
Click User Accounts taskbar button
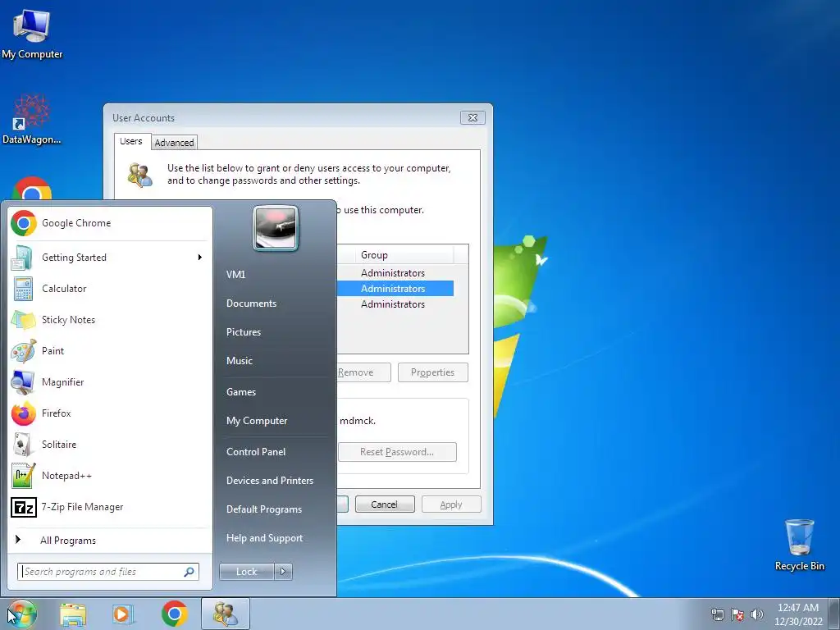(x=226, y=614)
